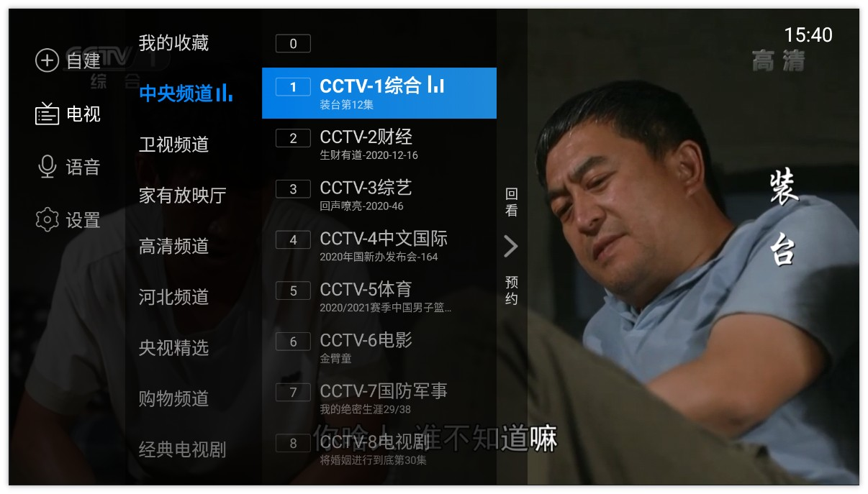The image size is (868, 494).
Task: Expand the right chevron between 回看 and 预约
Action: pyautogui.click(x=511, y=247)
